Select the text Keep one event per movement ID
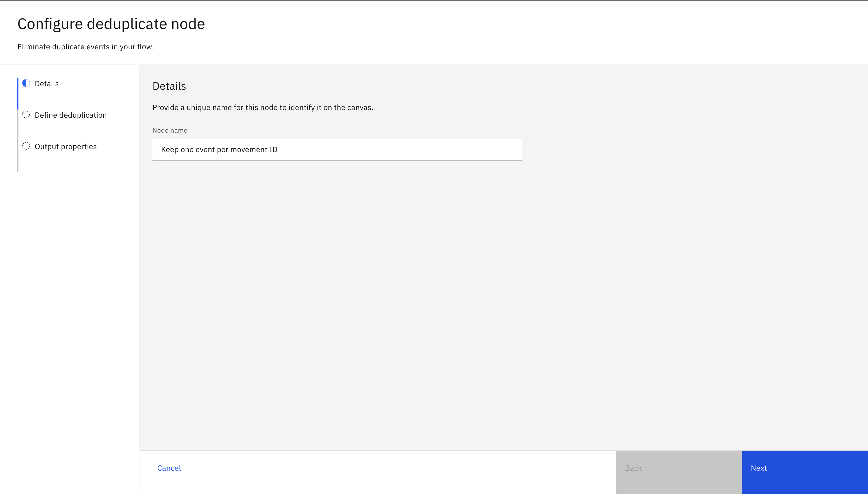 coord(219,149)
